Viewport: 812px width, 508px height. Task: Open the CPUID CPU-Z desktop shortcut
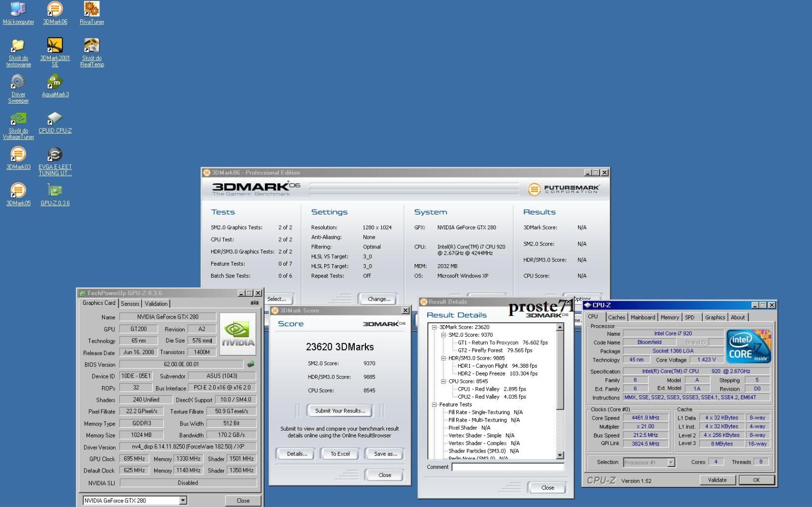pyautogui.click(x=55, y=122)
